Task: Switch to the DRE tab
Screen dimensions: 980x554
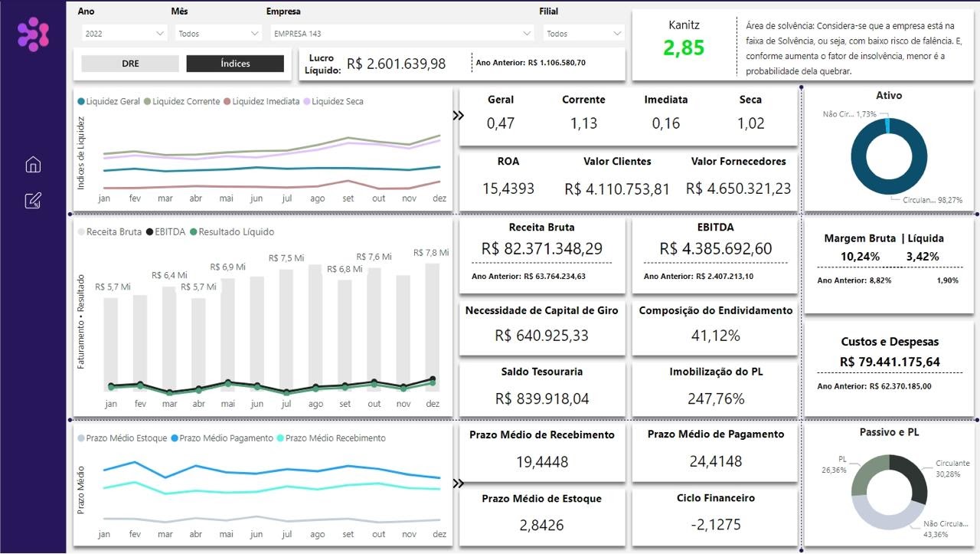Action: (x=130, y=64)
